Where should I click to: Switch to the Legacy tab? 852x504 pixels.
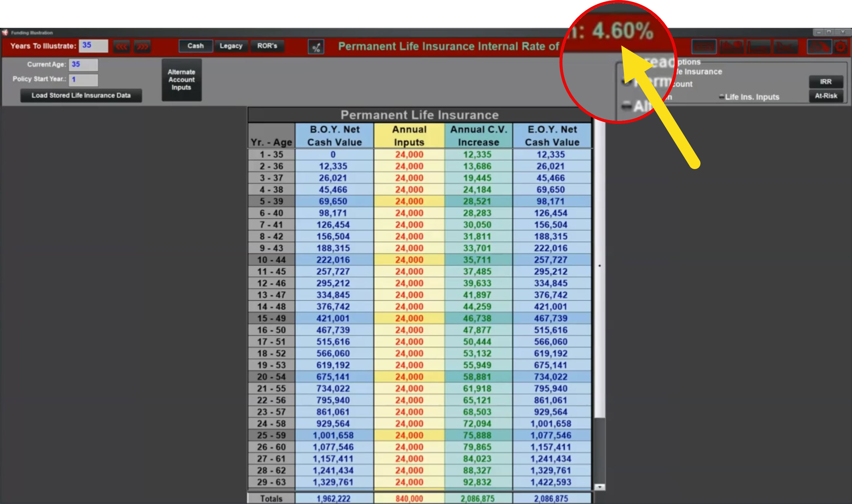pos(231,46)
